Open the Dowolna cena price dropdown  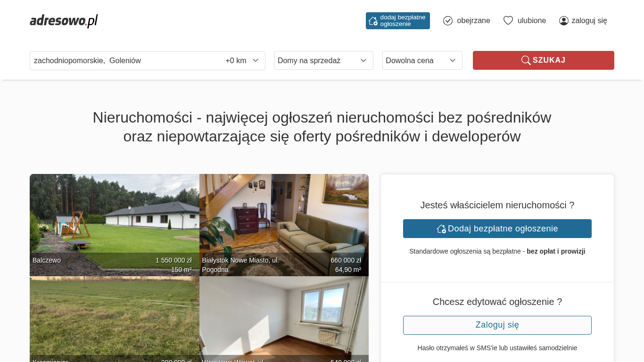pyautogui.click(x=422, y=60)
